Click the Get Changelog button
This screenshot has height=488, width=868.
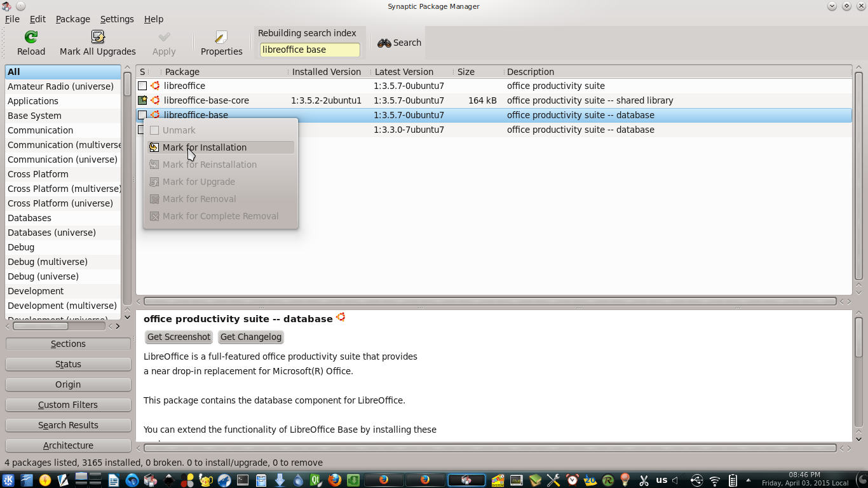(x=251, y=337)
